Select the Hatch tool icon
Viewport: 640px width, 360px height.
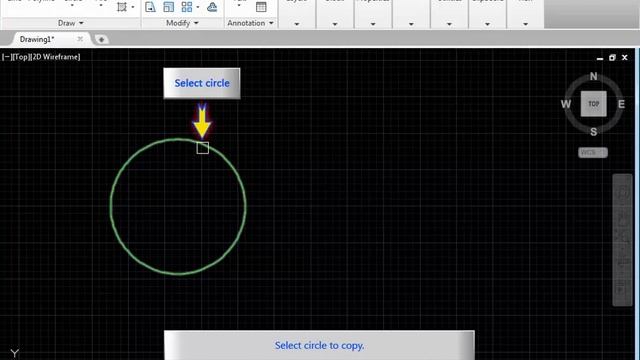coord(122,7)
